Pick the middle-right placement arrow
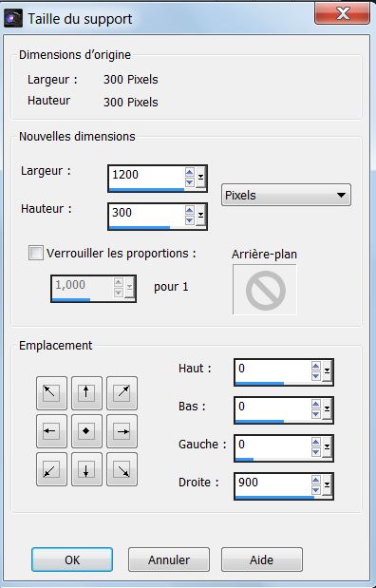Viewport: 376px width, 588px height. point(122,431)
